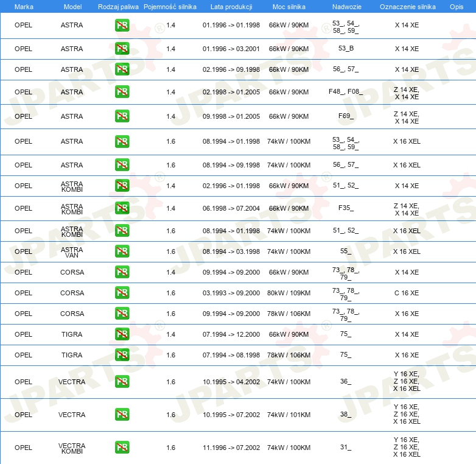Click the 10.1995 -> 07.2002 date cell
The width and height of the screenshot is (476, 464).
[x=231, y=415]
